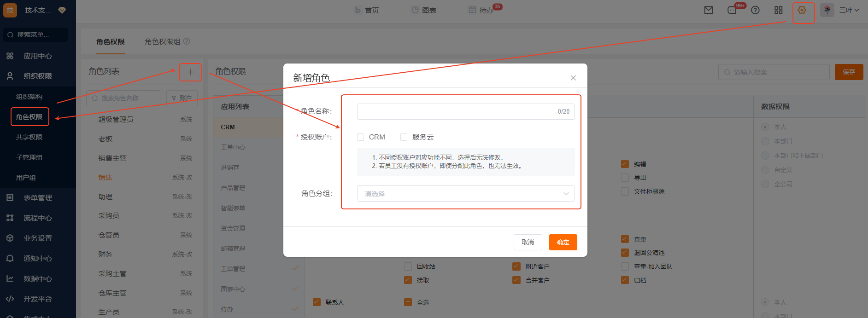Open the mail envelope icon
The width and height of the screenshot is (868, 318).
pos(709,10)
